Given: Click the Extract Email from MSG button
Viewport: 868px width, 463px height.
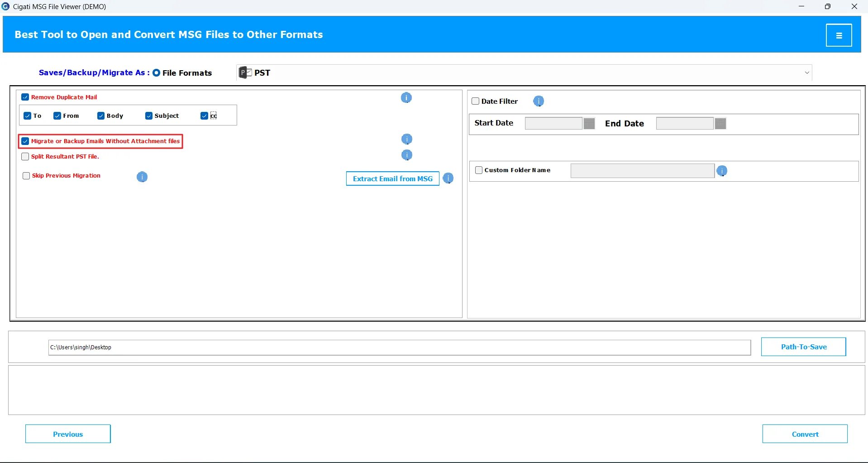Looking at the screenshot, I should (x=392, y=178).
